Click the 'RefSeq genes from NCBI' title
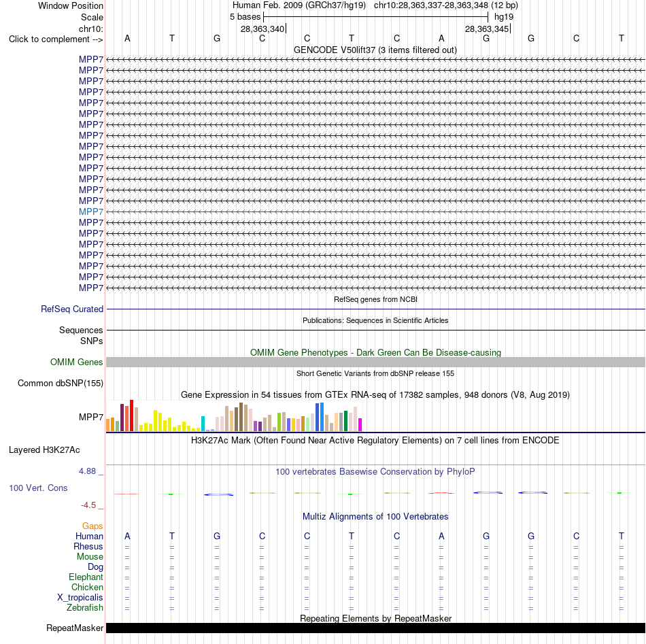Image resolution: width=646 pixels, height=644 pixels. tap(375, 299)
